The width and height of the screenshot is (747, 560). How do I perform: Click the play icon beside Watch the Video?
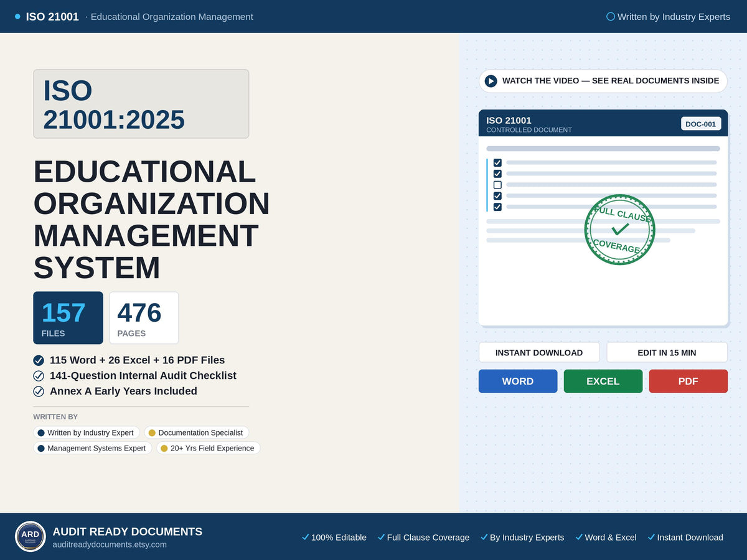tap(491, 81)
